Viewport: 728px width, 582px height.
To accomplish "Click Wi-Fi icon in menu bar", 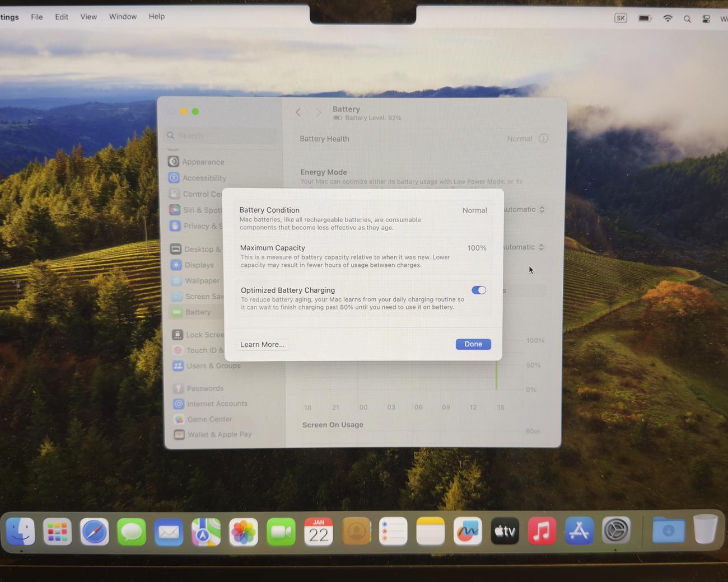I will click(x=668, y=18).
